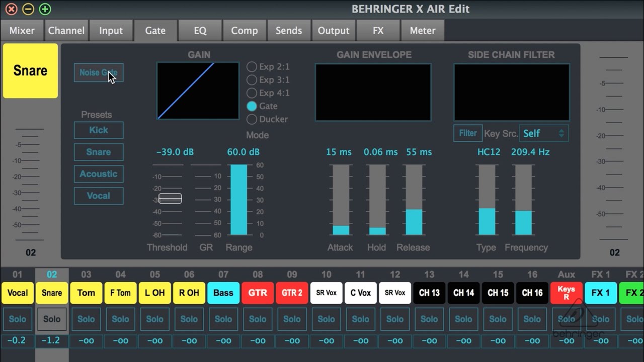The height and width of the screenshot is (362, 644).
Task: Click the Vocal level value -0.2
Action: (x=18, y=341)
